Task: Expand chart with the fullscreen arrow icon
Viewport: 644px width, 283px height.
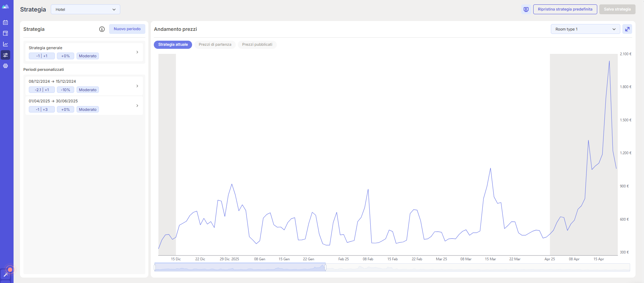Action: click(627, 29)
